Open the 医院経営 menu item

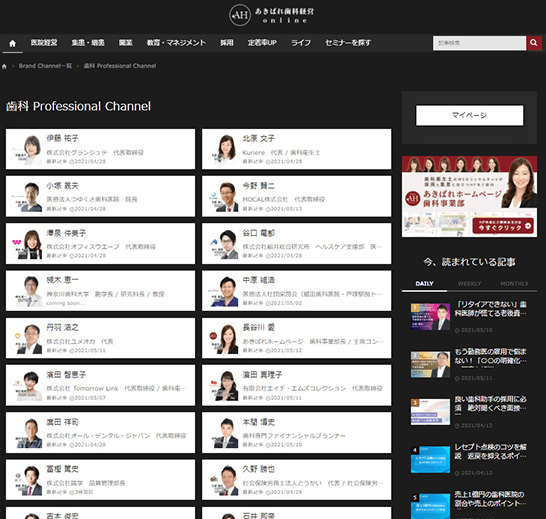click(x=44, y=43)
